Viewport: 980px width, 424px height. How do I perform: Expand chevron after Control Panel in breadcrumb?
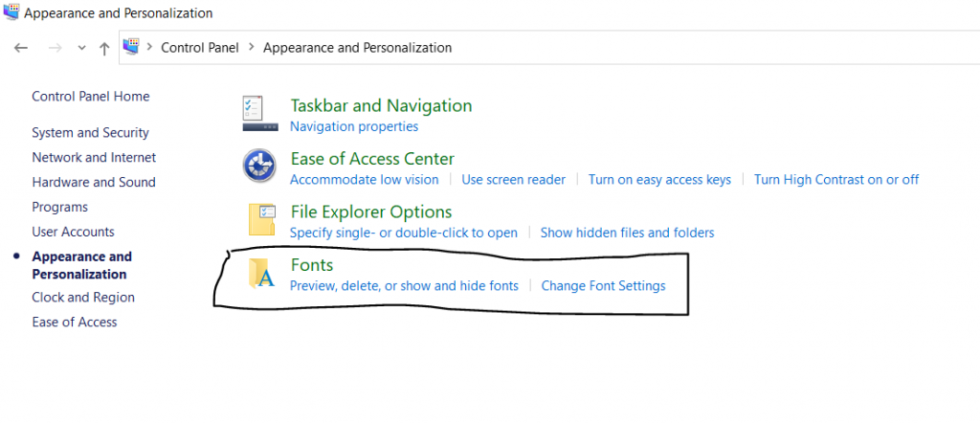(251, 47)
